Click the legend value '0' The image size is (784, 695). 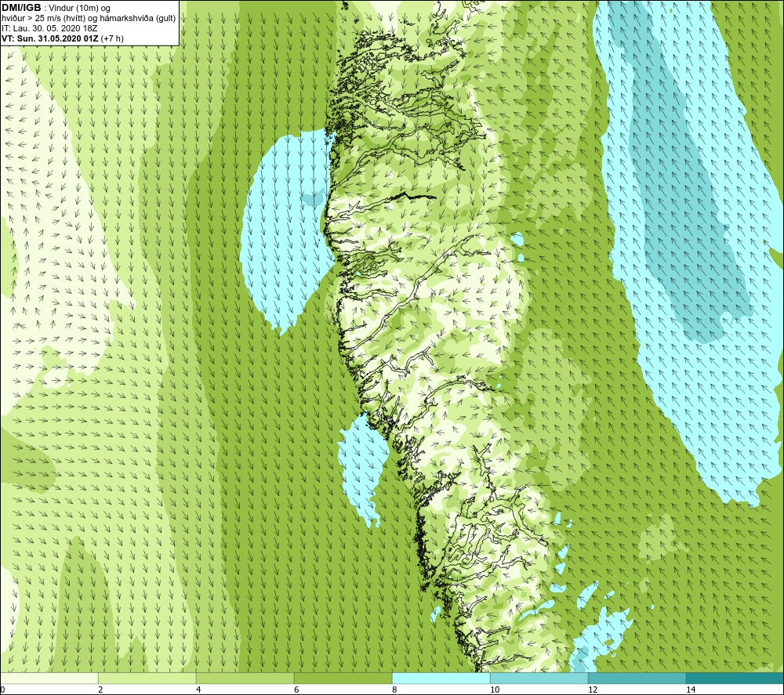(x=2, y=690)
